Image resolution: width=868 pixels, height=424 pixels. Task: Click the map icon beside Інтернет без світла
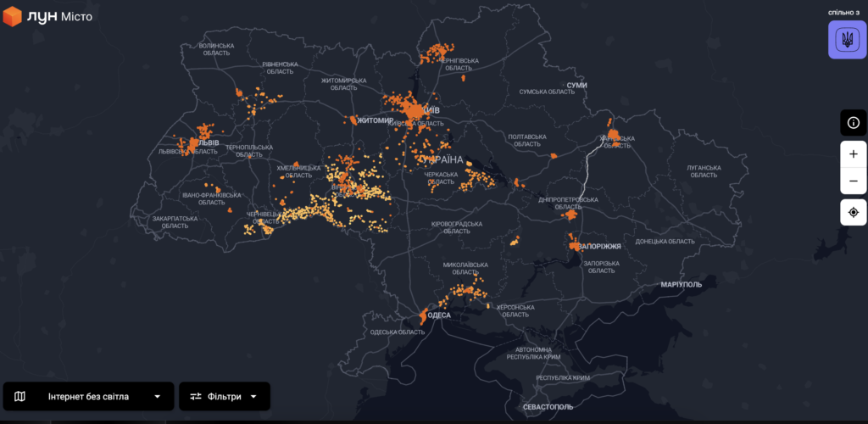(20, 396)
